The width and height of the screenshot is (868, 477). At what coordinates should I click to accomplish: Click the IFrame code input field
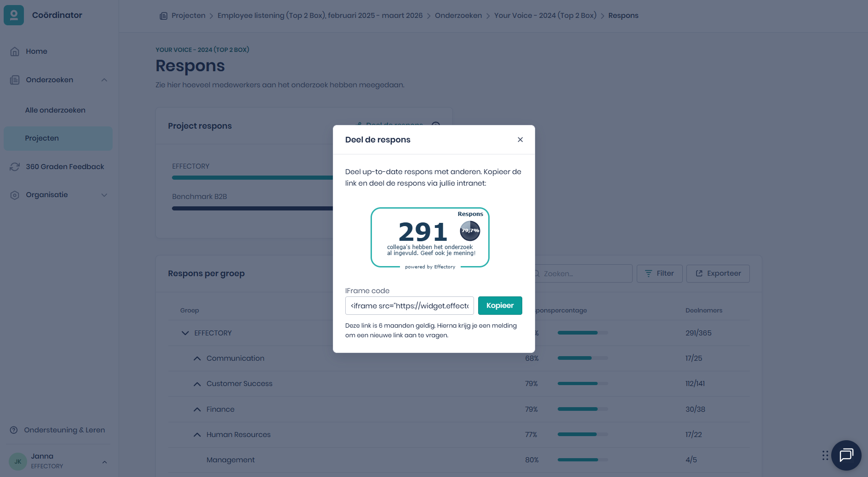pos(409,306)
